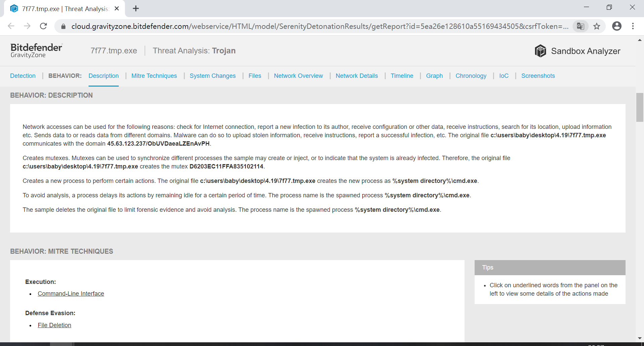The image size is (644, 346).
Task: Click the mutex value D6203EC11FFA835102114
Action: click(226, 166)
